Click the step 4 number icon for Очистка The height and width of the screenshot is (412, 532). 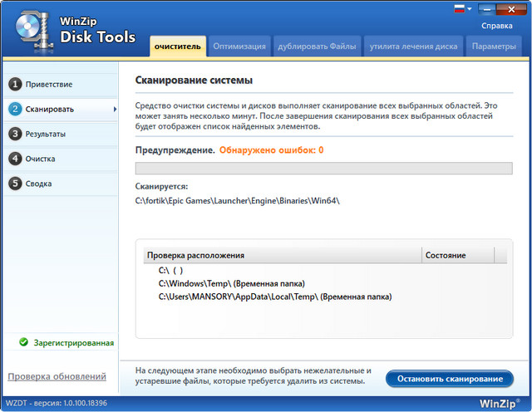pos(14,159)
